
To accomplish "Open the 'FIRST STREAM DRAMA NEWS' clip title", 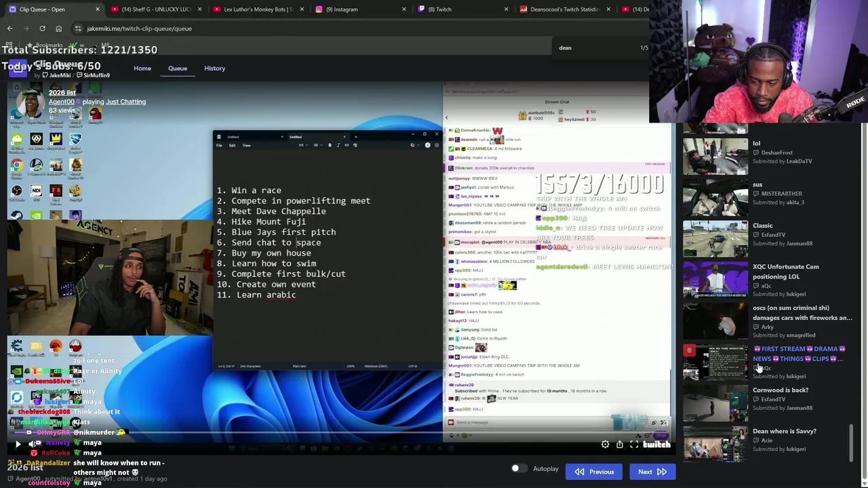I will click(800, 354).
